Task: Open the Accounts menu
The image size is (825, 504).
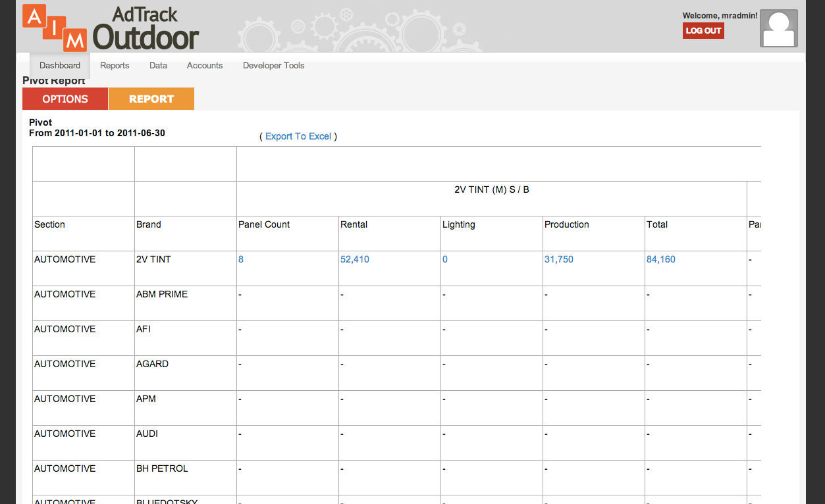Action: [x=205, y=66]
